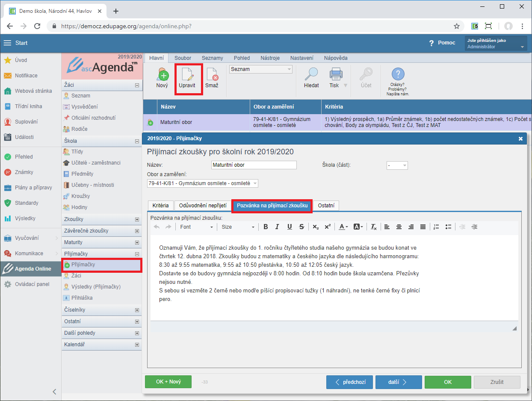
Task: Expand the Zkoušky section in the sidebar
Action: pos(137,219)
